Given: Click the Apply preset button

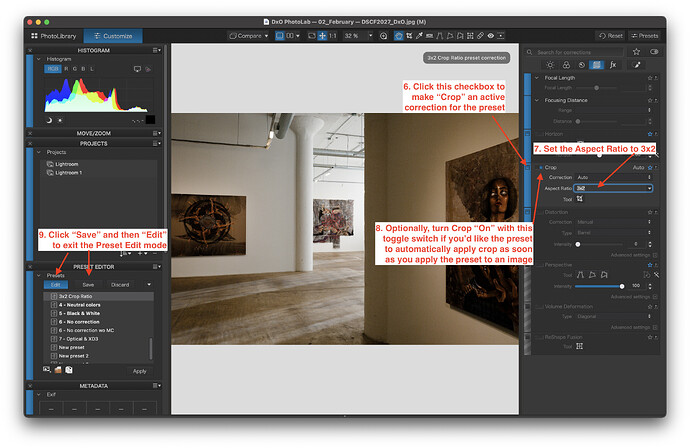Looking at the screenshot, I should pos(139,371).
